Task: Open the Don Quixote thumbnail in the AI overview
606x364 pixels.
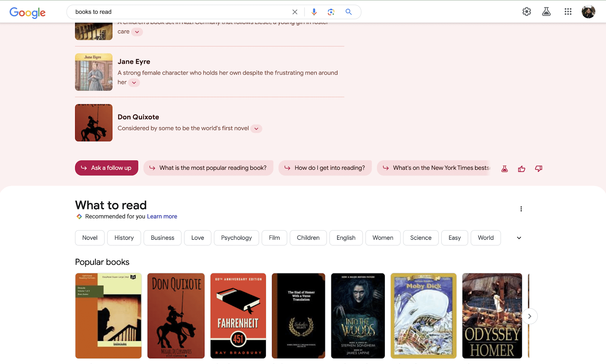Action: click(x=94, y=123)
